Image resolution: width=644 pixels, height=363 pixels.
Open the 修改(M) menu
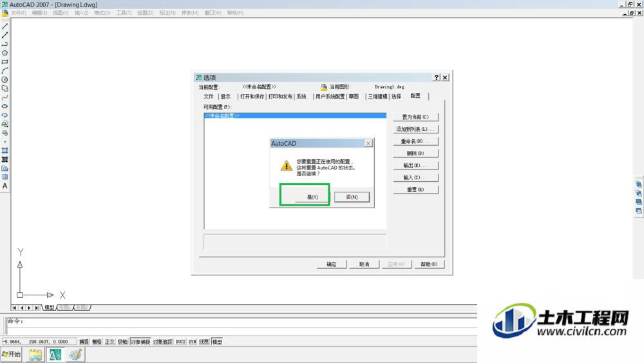[190, 13]
